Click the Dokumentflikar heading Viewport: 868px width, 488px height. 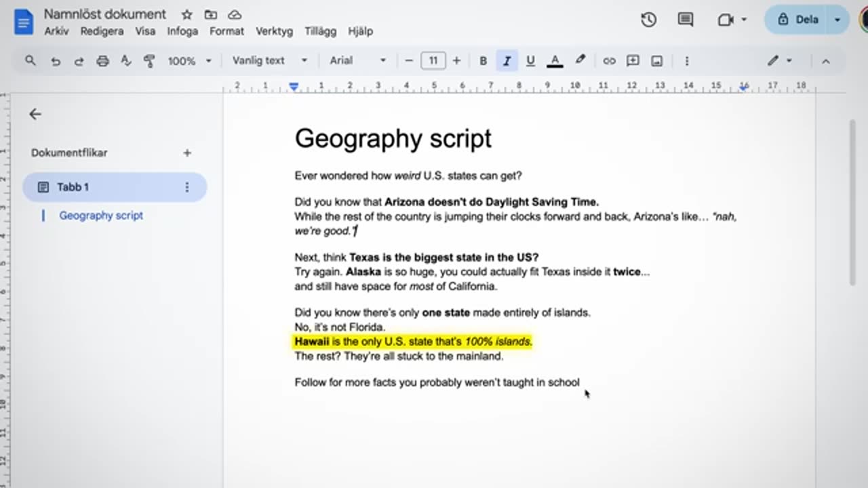coord(69,153)
